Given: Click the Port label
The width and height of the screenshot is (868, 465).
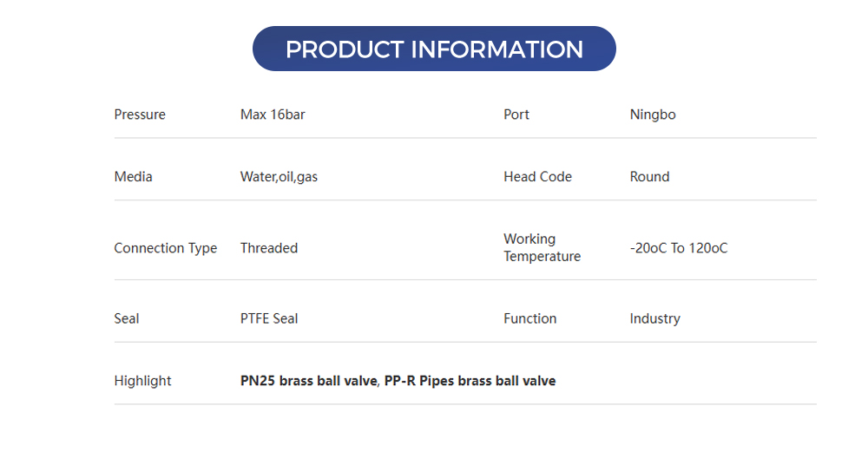Looking at the screenshot, I should click(x=516, y=115).
